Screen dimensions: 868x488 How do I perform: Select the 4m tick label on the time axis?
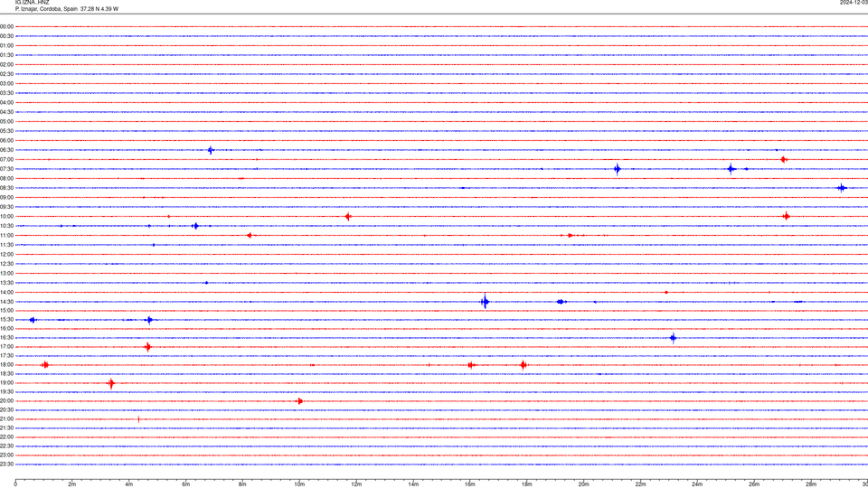click(129, 484)
